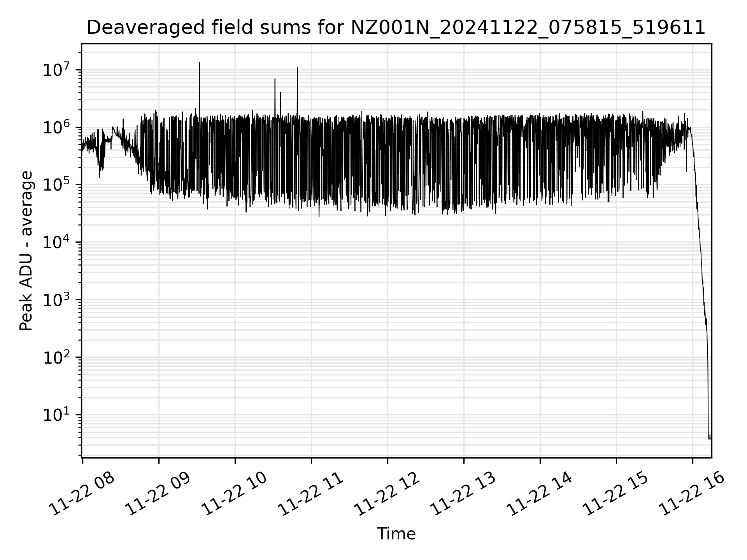
Task: Click the 10^7 y-axis tick label
Action: point(57,70)
